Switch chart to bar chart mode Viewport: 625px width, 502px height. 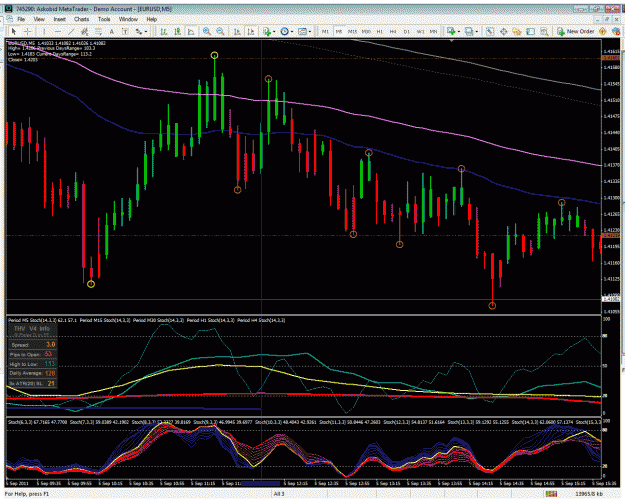tap(164, 31)
